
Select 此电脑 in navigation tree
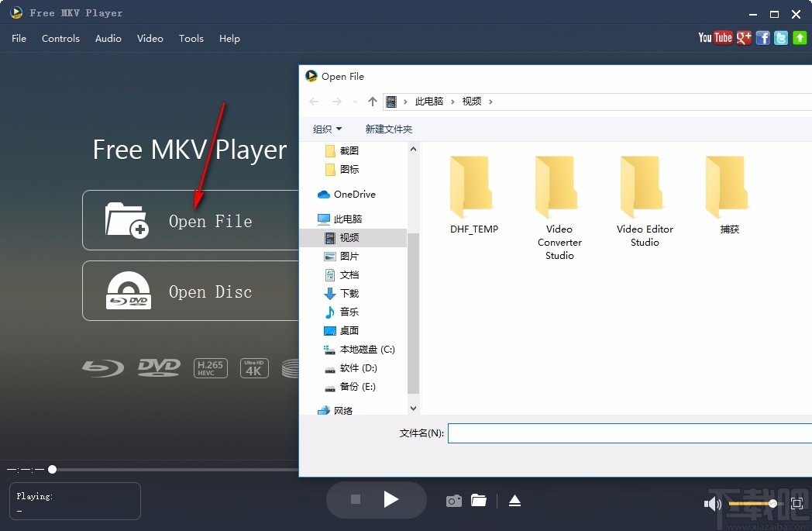pyautogui.click(x=339, y=219)
